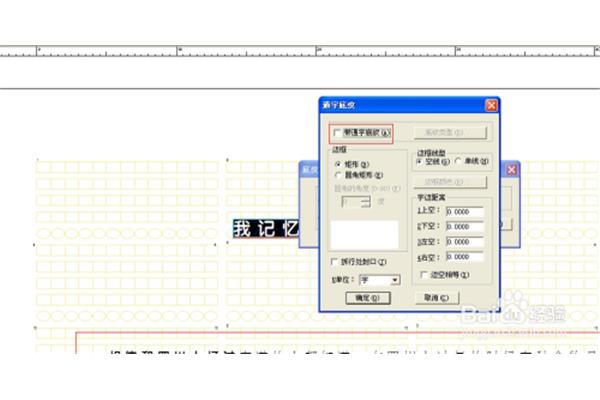Close the 底纹 dialog behind the front one
This screenshot has height=400, width=600.
tap(512, 170)
